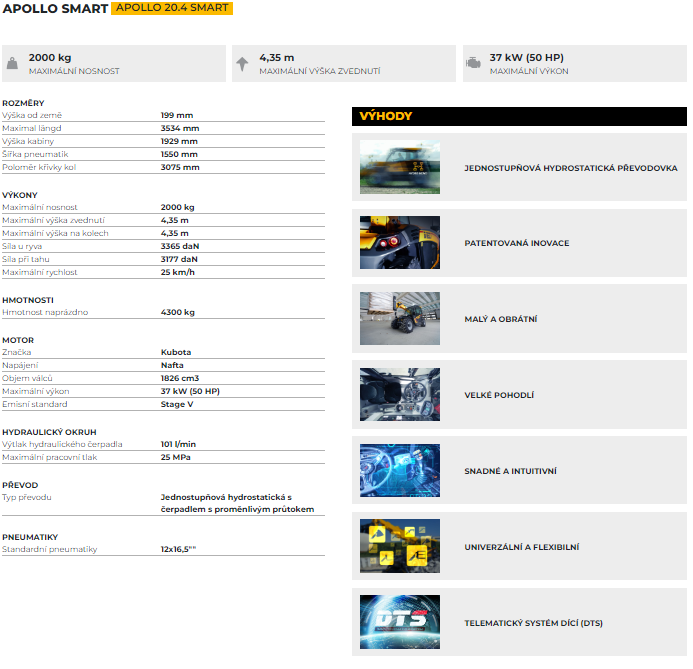693x669 pixels.
Task: Click Jednostupňová hydrostatická převodovka link
Action: pos(571,168)
